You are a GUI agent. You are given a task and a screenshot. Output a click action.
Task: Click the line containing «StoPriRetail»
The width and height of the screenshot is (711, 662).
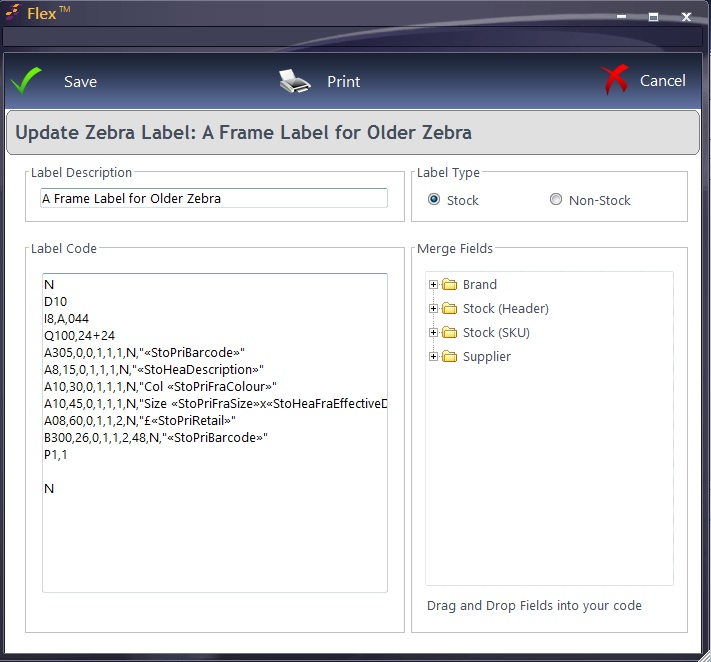[x=140, y=421]
